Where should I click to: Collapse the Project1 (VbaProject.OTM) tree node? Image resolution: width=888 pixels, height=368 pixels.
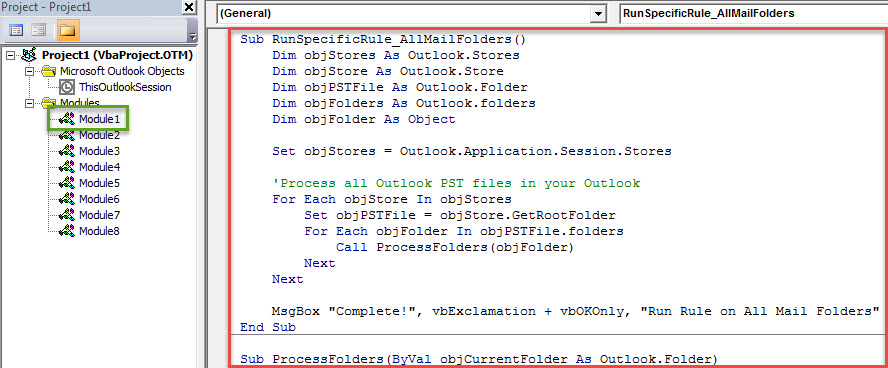[x=9, y=55]
